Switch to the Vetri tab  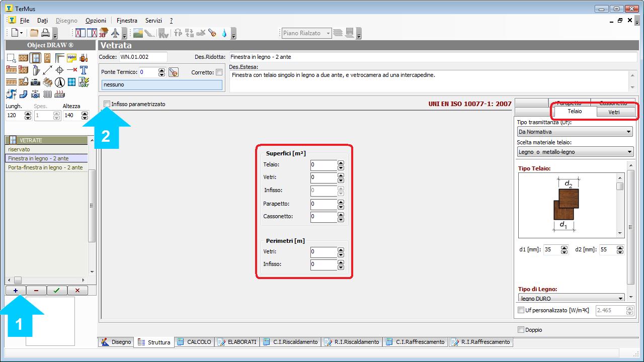[x=614, y=112]
